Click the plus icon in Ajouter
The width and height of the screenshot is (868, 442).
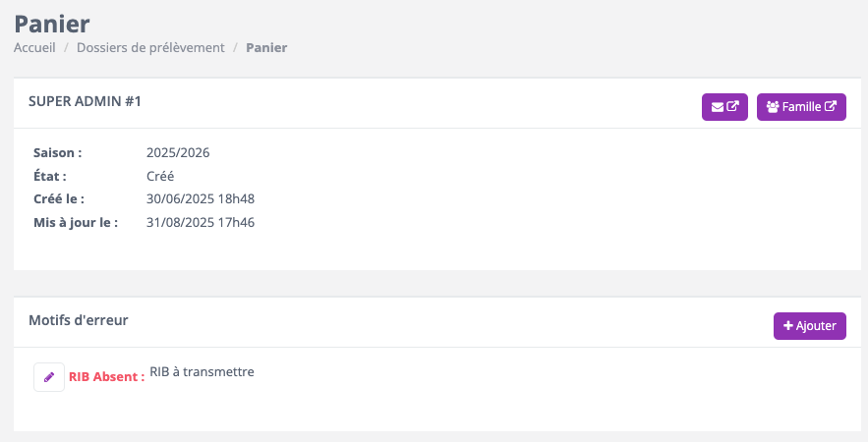788,326
